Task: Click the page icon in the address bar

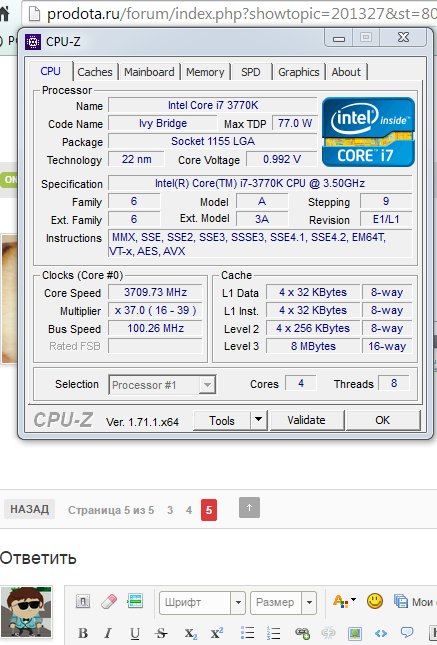Action: pyautogui.click(x=34, y=14)
